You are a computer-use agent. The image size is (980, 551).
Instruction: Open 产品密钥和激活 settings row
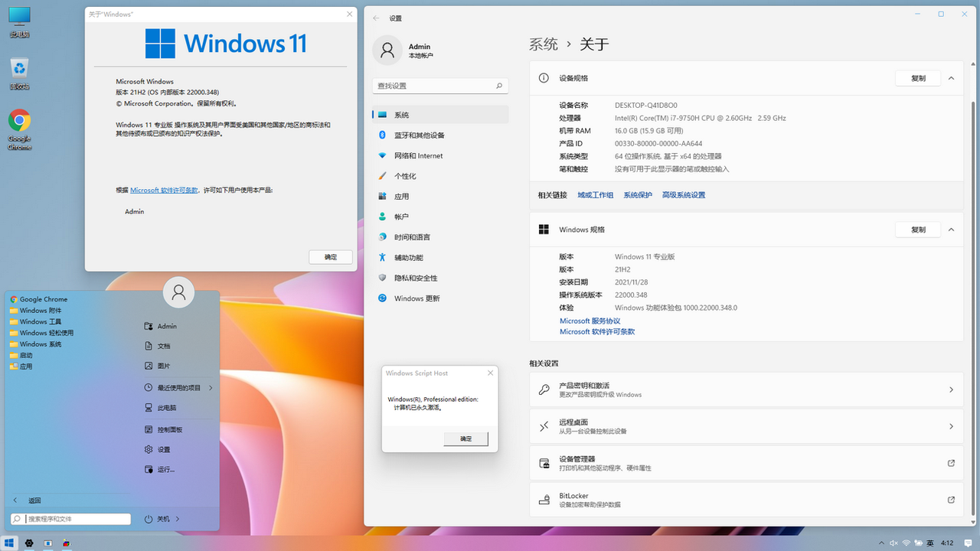point(746,390)
